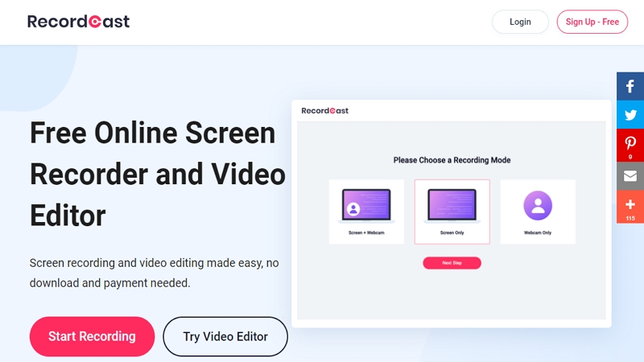Click the Screen Only laptop icon
This screenshot has width=644, height=362.
[x=452, y=205]
